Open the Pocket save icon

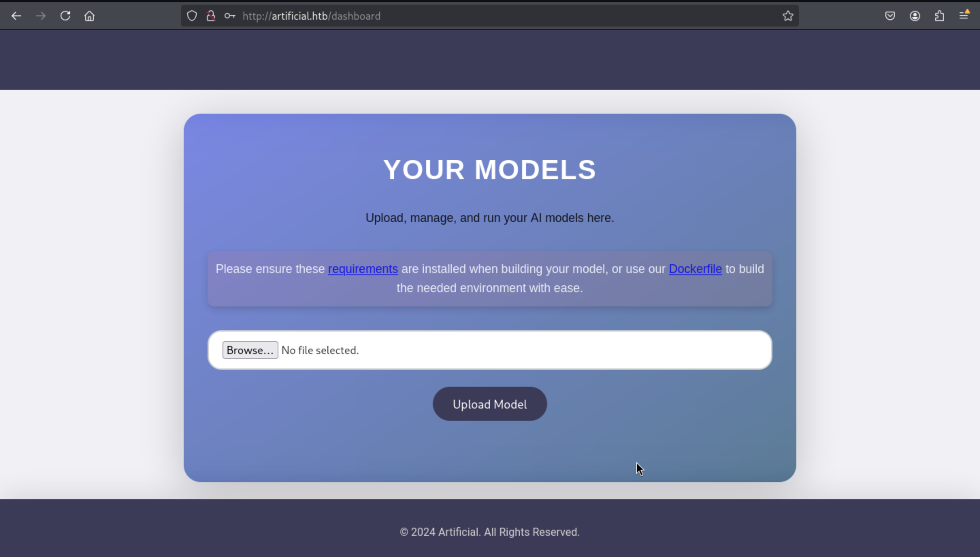890,16
